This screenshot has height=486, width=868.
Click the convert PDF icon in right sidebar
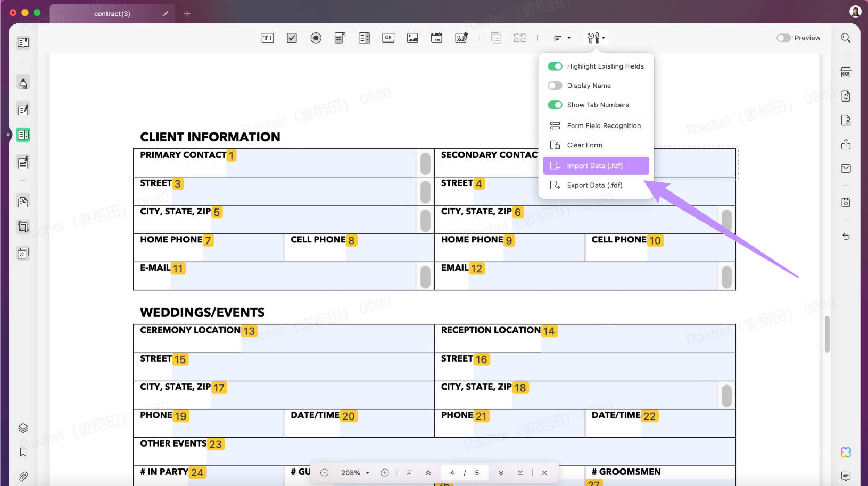(846, 96)
